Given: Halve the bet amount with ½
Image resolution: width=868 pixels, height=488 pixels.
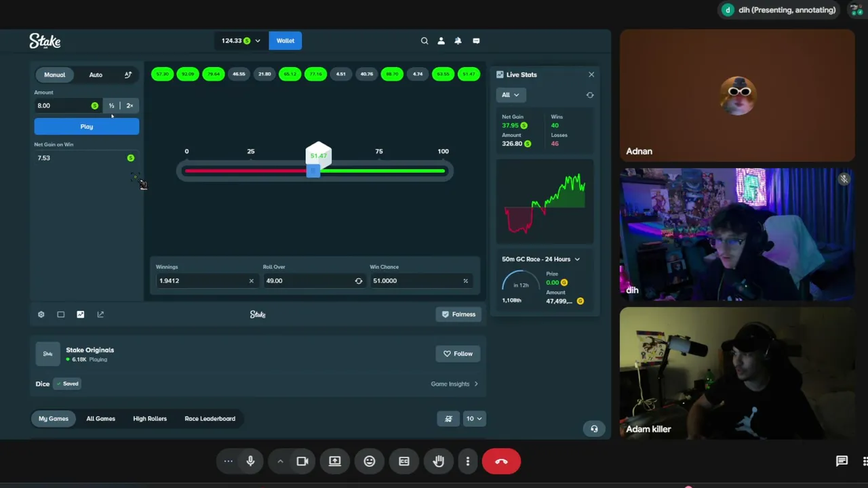Looking at the screenshot, I should pos(111,106).
